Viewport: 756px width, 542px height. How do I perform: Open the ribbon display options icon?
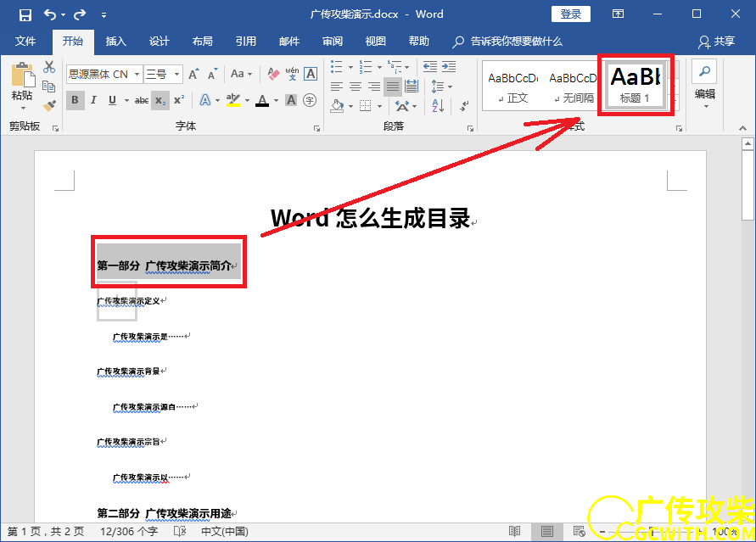point(618,14)
